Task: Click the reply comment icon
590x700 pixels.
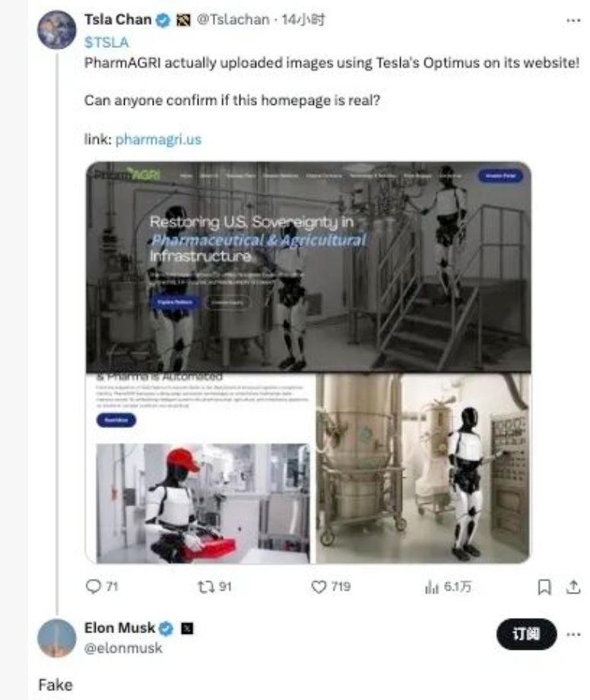Action: (94, 587)
